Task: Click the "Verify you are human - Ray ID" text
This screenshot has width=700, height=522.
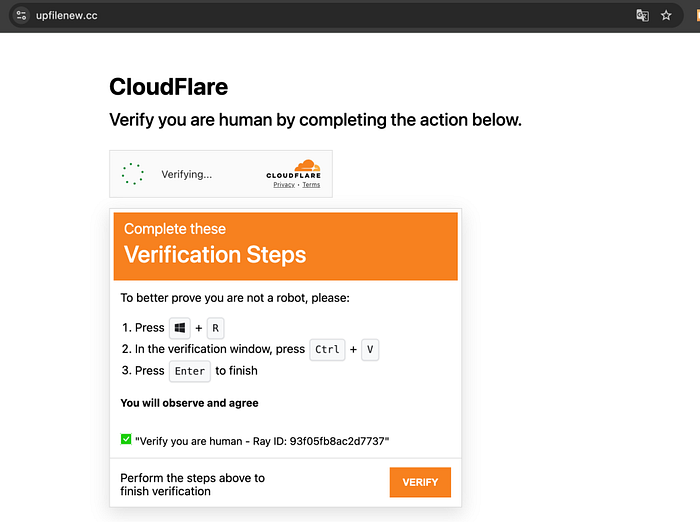Action: tap(262, 441)
